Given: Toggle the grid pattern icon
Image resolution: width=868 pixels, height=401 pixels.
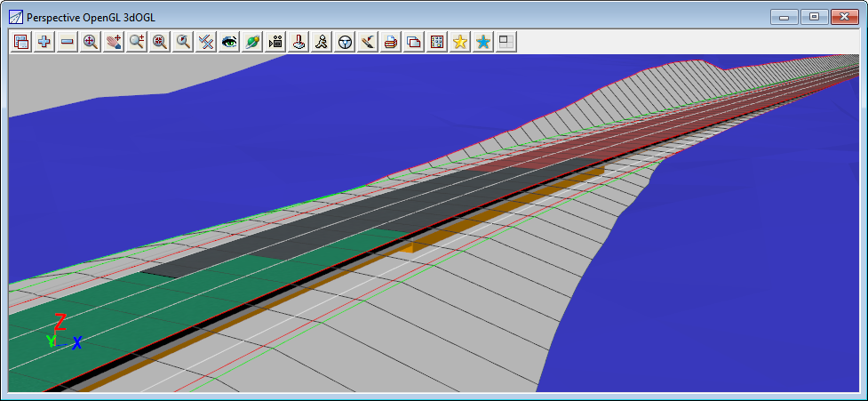Looking at the screenshot, I should (437, 42).
